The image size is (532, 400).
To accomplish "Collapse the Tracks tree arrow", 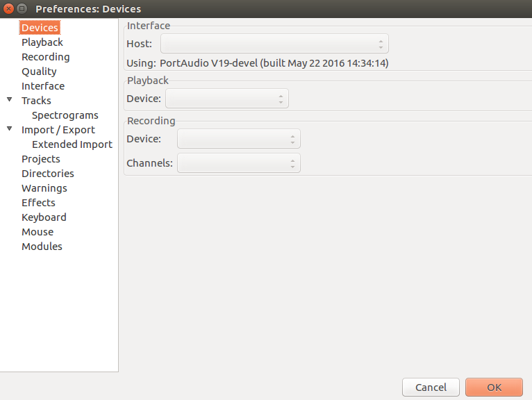I will (x=9, y=101).
